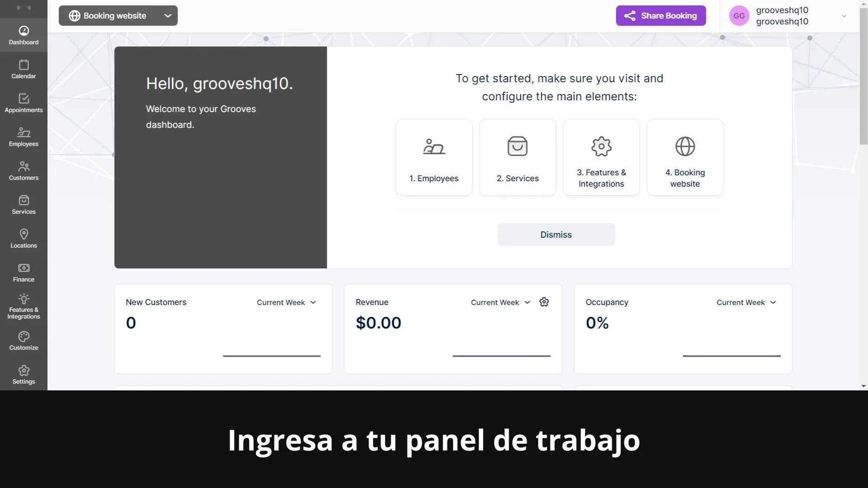The height and width of the screenshot is (488, 868).
Task: Open Customize settings panel
Action: (x=23, y=340)
